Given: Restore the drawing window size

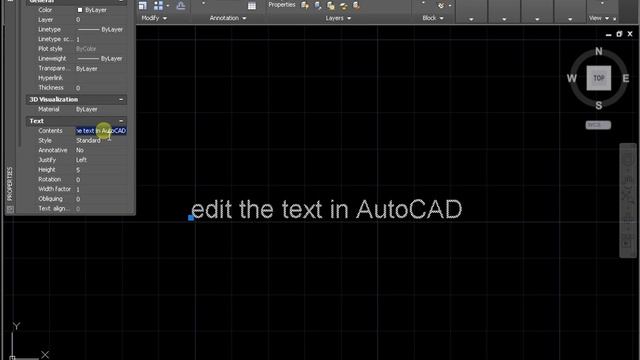Looking at the screenshot, I should point(619,34).
